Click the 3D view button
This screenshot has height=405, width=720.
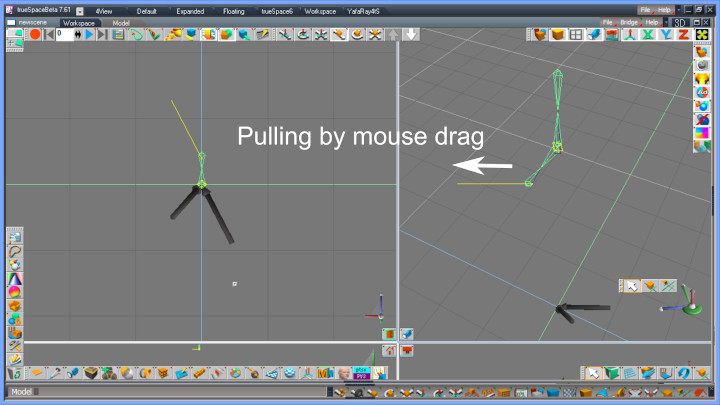click(680, 22)
